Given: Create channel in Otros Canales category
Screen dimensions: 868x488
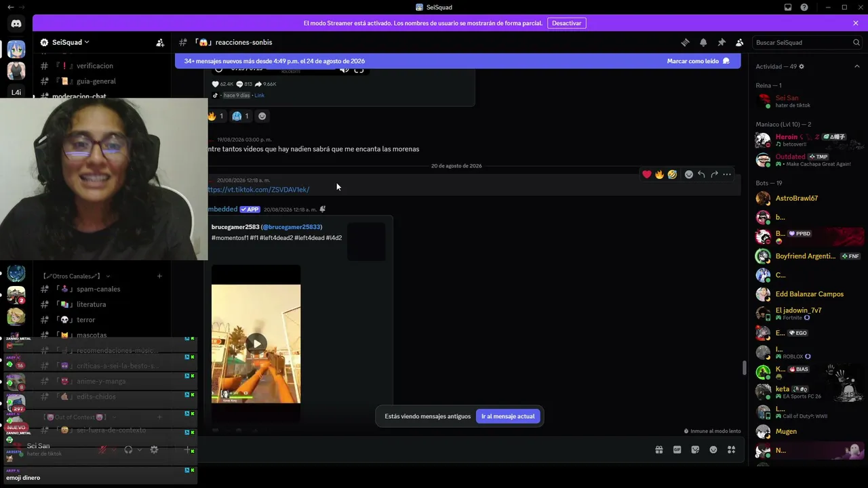Looking at the screenshot, I should 159,276.
